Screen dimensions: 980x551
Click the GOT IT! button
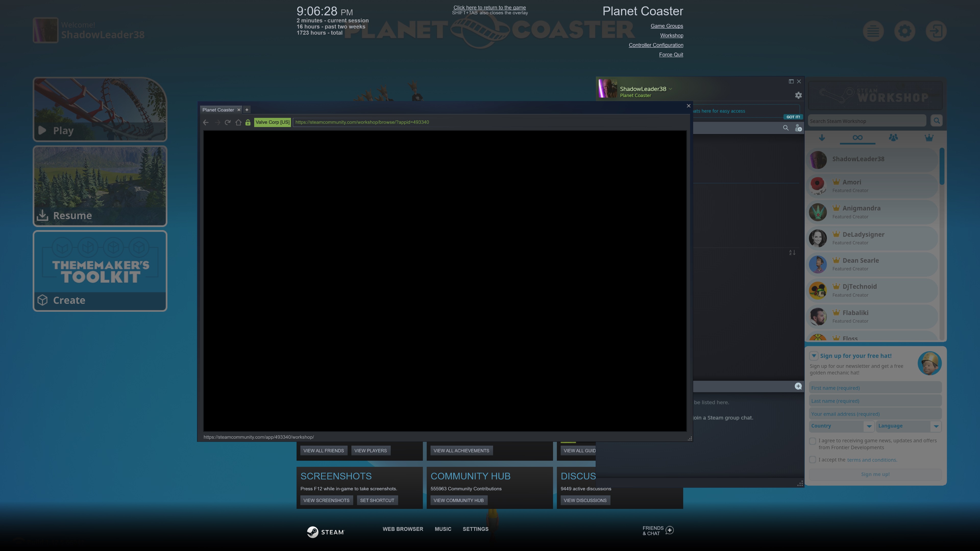click(x=793, y=117)
